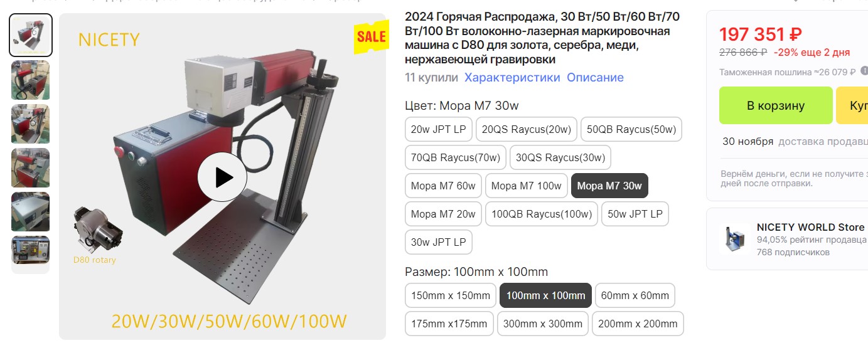
Task: Select size 300mm x 300mm
Action: (x=543, y=324)
